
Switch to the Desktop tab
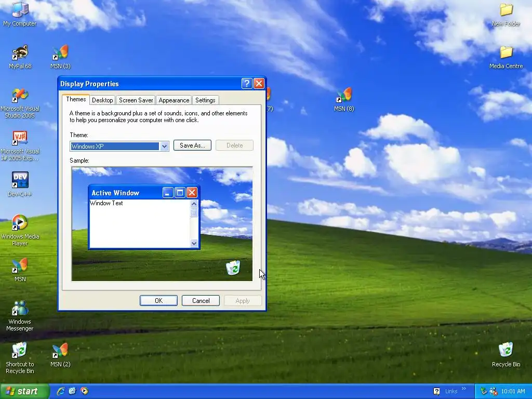102,100
